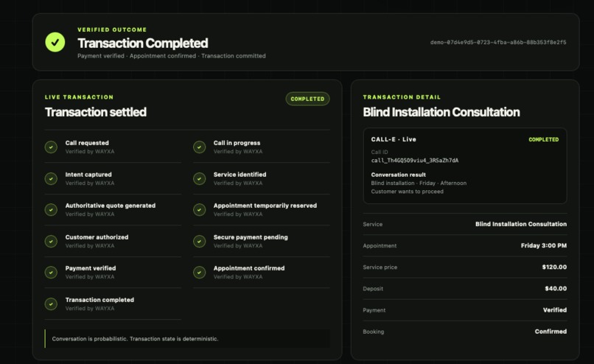Click the Intent captured check icon

click(51, 178)
